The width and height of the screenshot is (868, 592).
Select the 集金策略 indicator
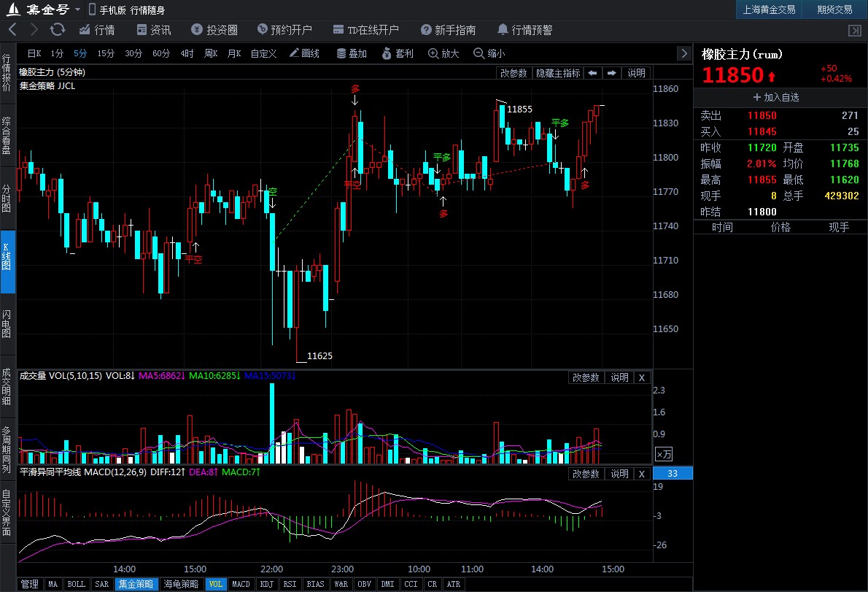[x=136, y=584]
